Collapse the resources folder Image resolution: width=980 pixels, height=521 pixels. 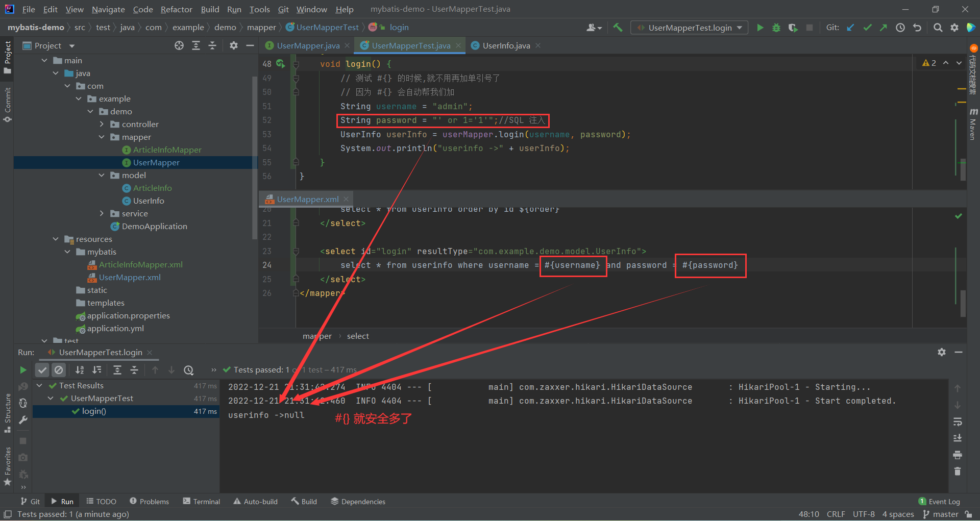pos(56,239)
